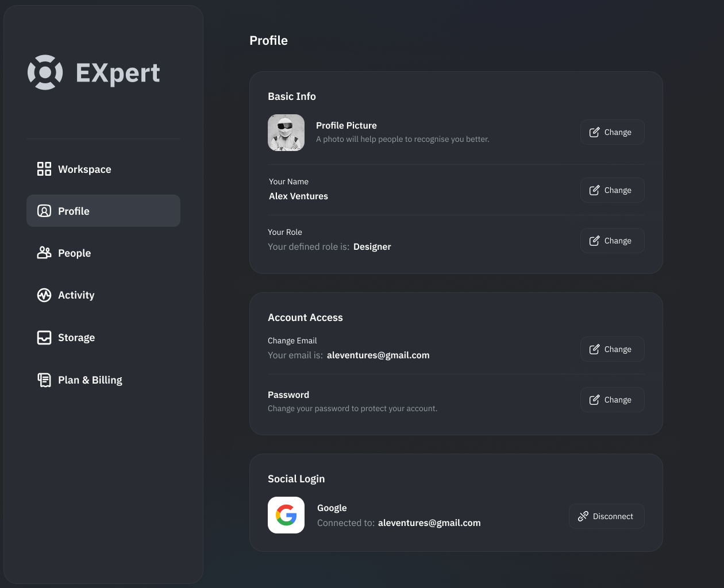Click the Plan & Billing receipt icon
This screenshot has height=588, width=724.
click(44, 380)
